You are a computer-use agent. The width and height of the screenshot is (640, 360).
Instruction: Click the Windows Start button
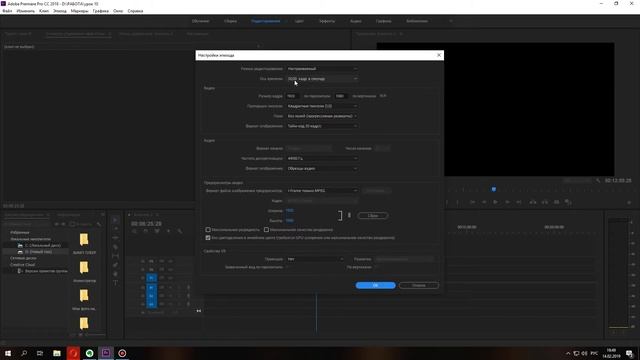8,353
